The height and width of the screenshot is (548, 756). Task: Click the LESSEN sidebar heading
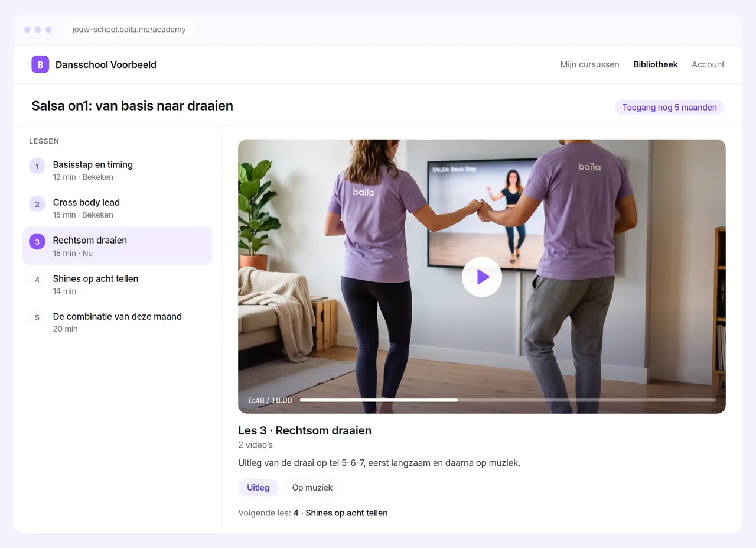point(44,141)
